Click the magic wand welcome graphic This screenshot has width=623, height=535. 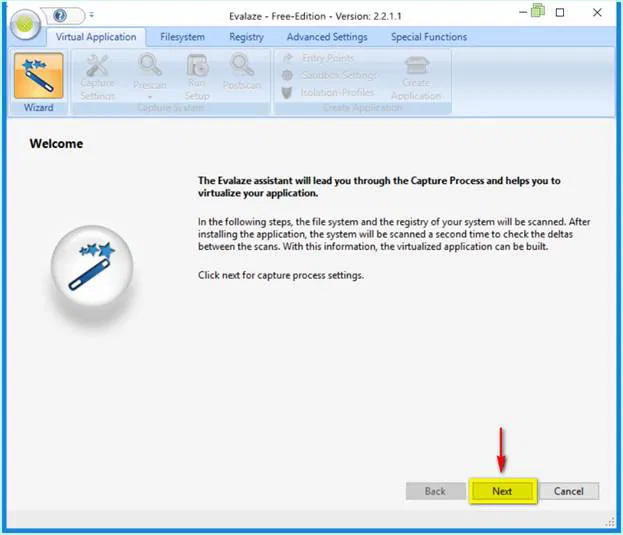(92, 266)
